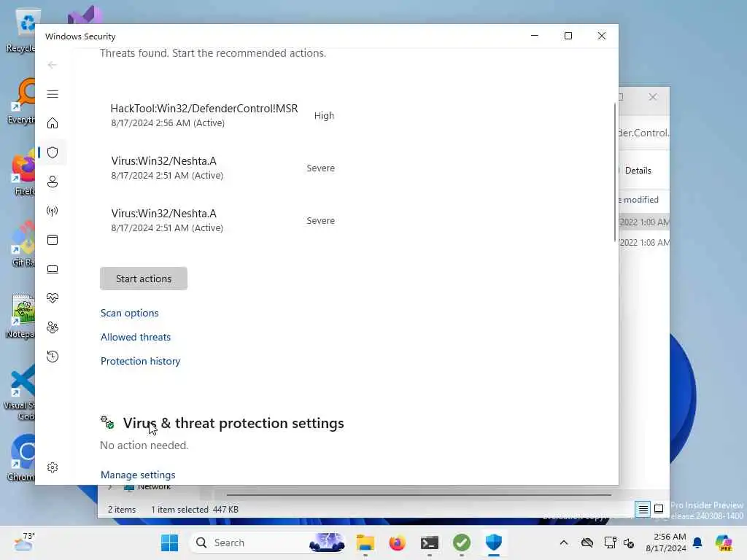Click the Virus & threat protection settings gear icon
Screen dimensions: 747x560
pos(107,422)
